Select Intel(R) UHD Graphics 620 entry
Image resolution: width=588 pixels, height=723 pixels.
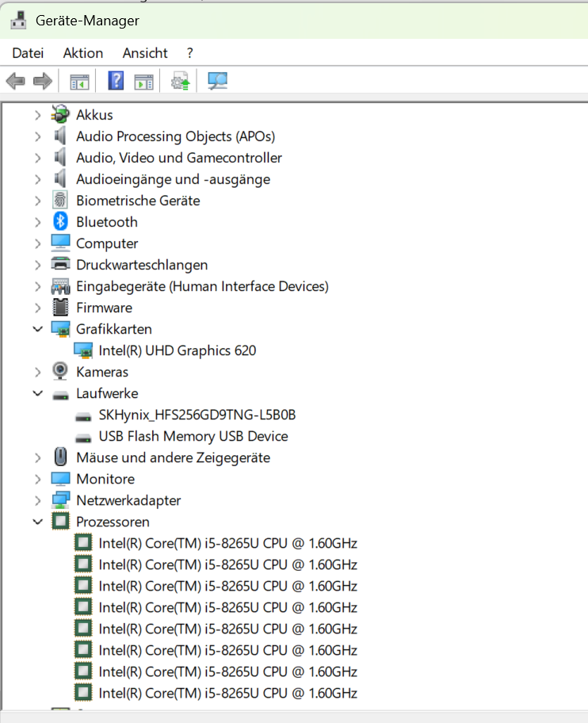[177, 350]
